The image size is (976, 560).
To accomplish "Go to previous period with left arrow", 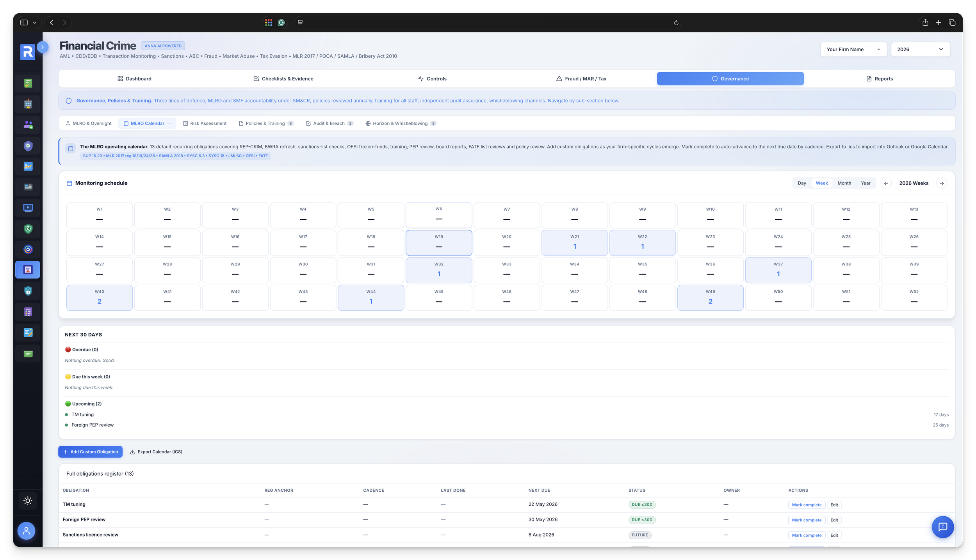I will [886, 183].
